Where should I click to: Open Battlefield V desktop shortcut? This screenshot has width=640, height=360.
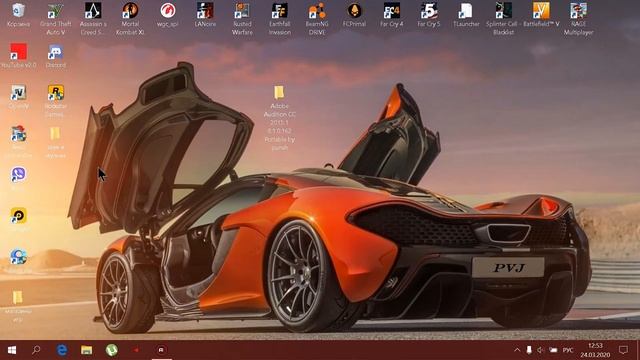click(541, 11)
